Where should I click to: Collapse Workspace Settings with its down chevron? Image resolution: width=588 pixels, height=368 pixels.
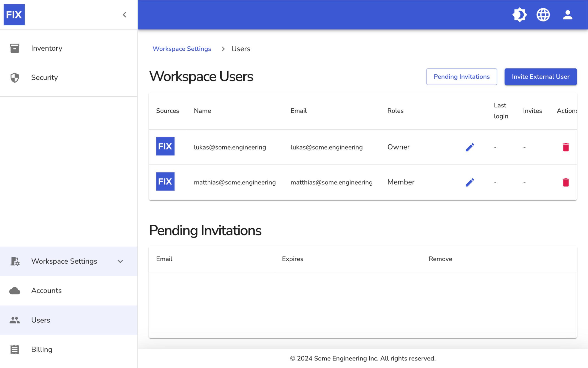click(120, 262)
